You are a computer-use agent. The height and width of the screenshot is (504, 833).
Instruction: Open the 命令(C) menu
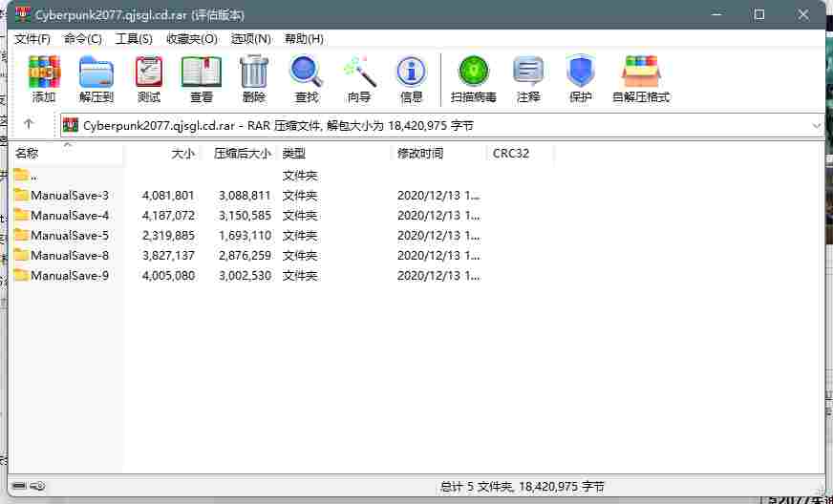82,39
